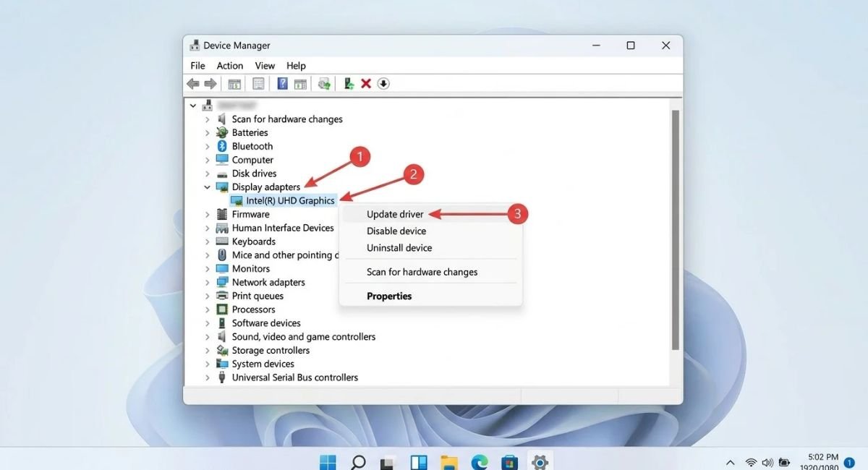
Task: Click the Display adapters category icon
Action: coord(222,187)
